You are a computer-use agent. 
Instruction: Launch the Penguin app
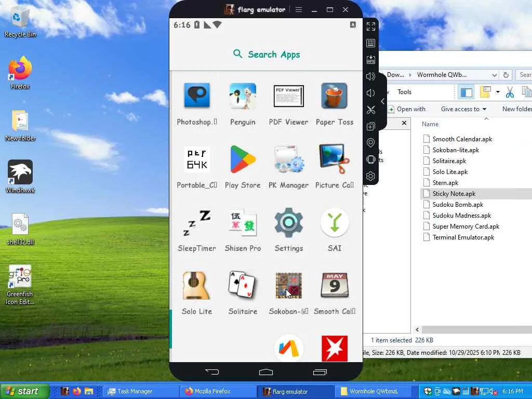(243, 96)
